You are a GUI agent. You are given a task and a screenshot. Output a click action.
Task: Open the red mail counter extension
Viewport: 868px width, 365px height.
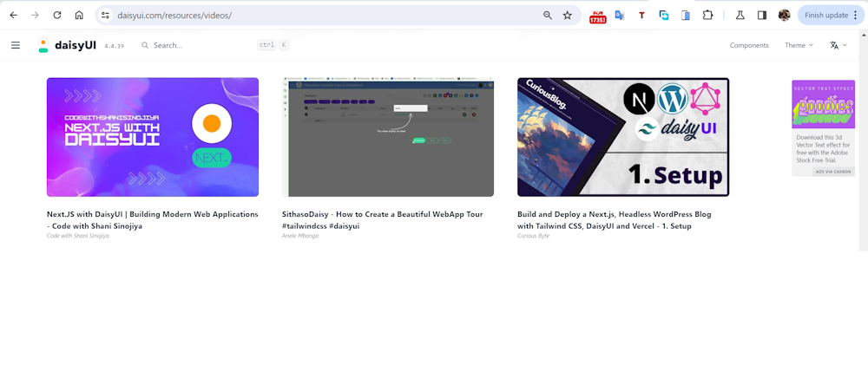tap(597, 16)
